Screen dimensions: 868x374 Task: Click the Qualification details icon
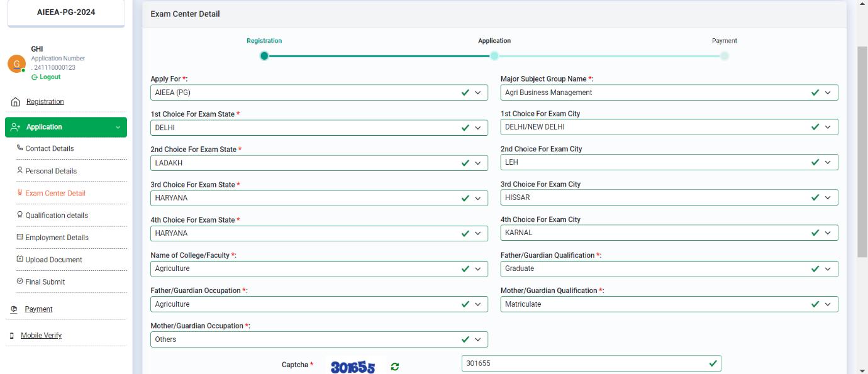19,215
